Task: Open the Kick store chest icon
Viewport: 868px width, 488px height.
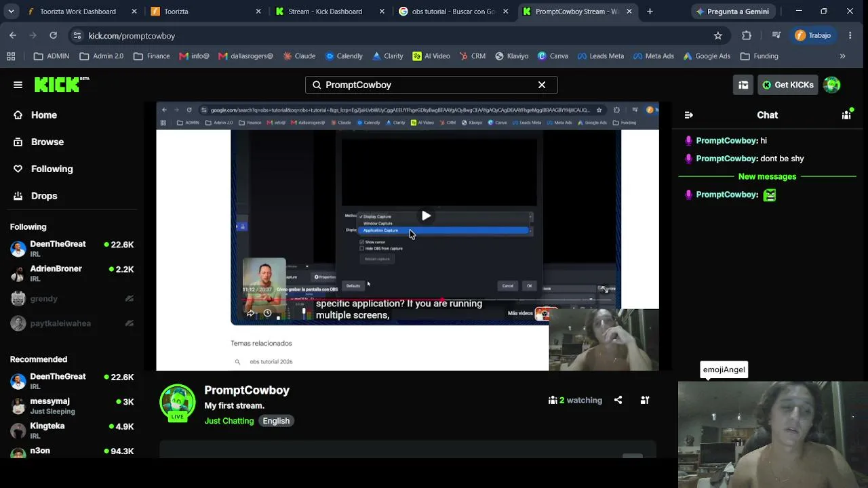Action: [x=743, y=85]
